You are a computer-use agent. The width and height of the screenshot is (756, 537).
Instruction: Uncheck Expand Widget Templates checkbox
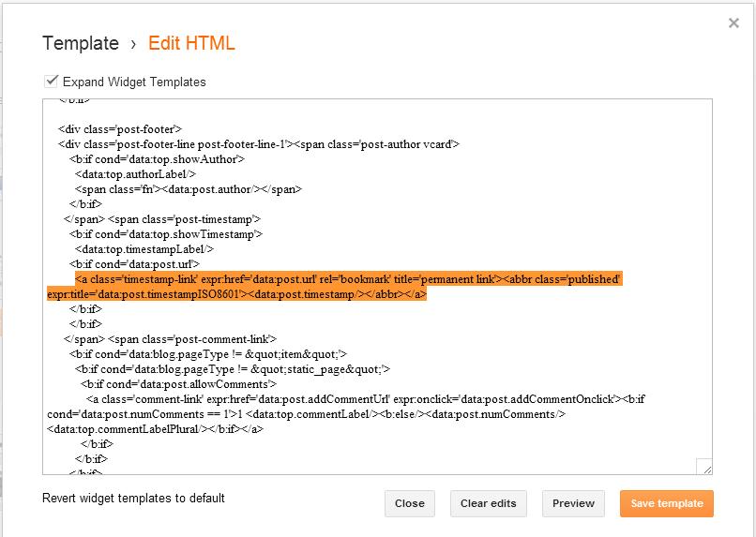tap(51, 81)
